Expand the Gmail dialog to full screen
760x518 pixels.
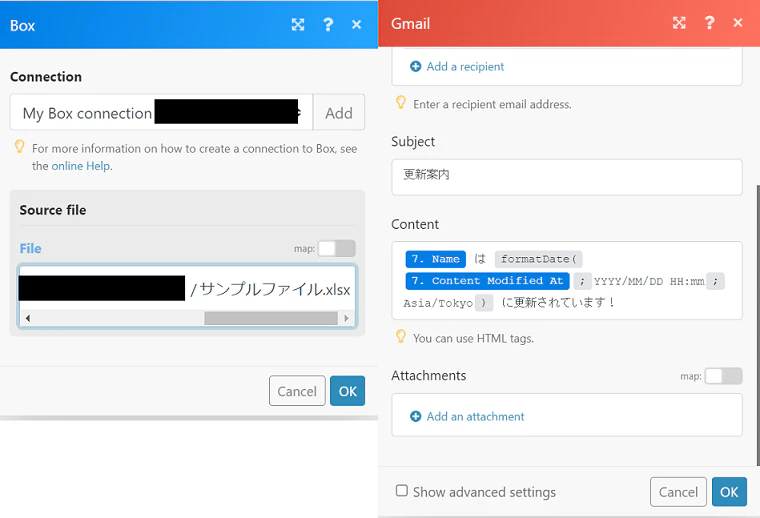[x=679, y=23]
